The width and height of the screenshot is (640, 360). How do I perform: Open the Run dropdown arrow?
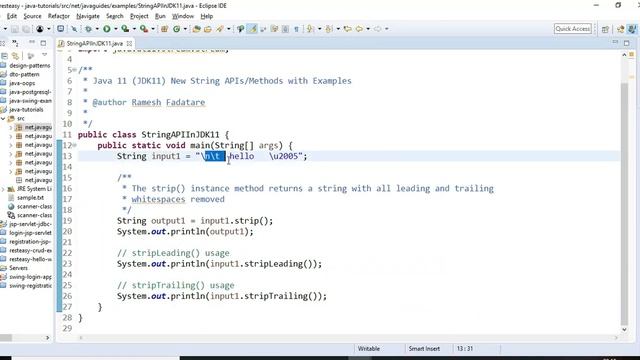116,29
